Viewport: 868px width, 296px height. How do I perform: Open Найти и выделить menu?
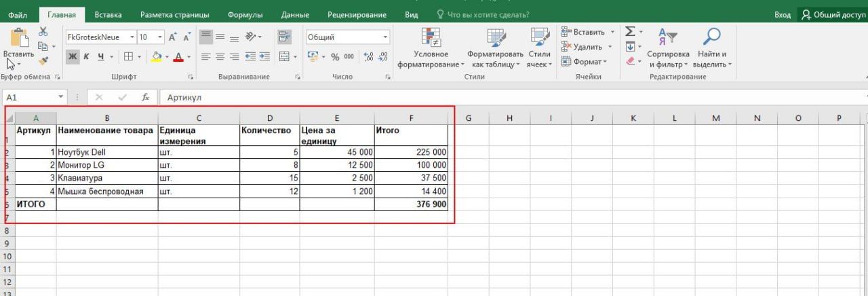coord(712,48)
